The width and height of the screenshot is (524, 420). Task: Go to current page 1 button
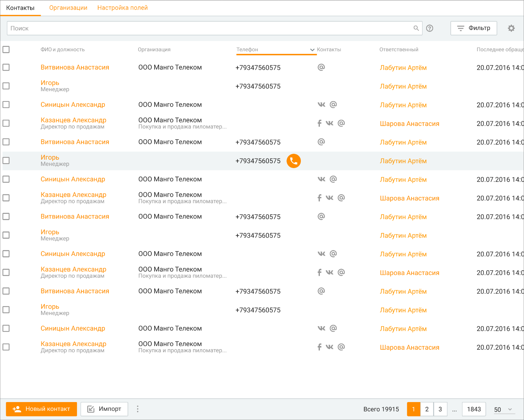coord(414,409)
